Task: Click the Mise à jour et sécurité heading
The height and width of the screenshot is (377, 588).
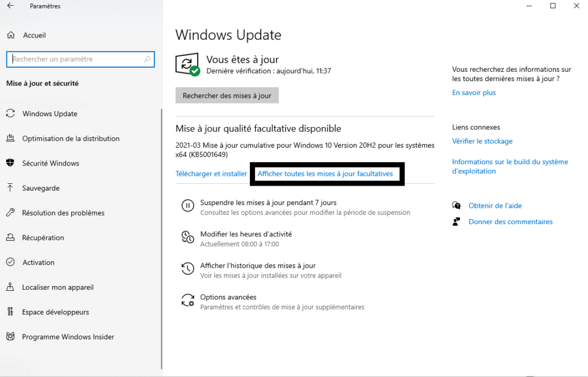Action: (42, 83)
